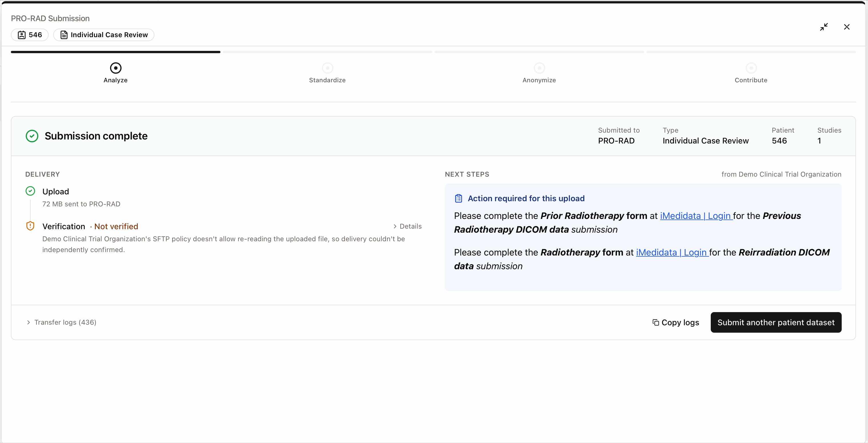Screen dimensions: 868x443
Task: Click the document icon in Individual Case Review chip
Action: [x=64, y=35]
